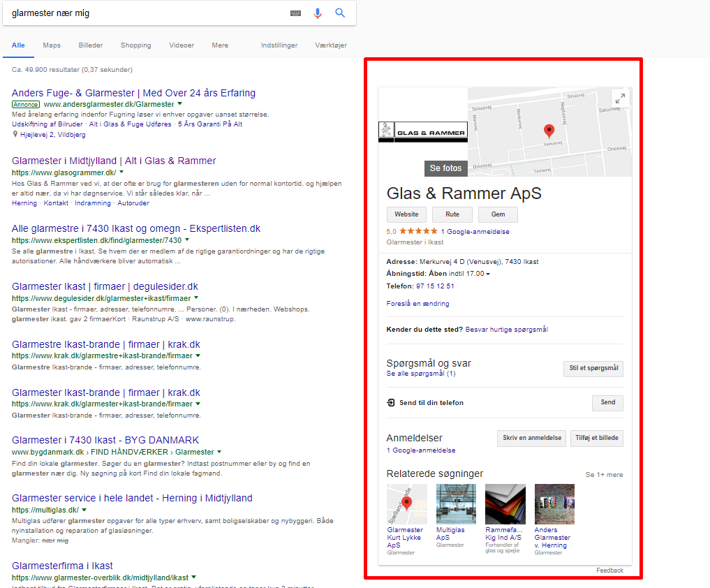Viewport: 710px width, 588px height.
Task: Open Glarmester service i hele landet result
Action: click(x=132, y=498)
